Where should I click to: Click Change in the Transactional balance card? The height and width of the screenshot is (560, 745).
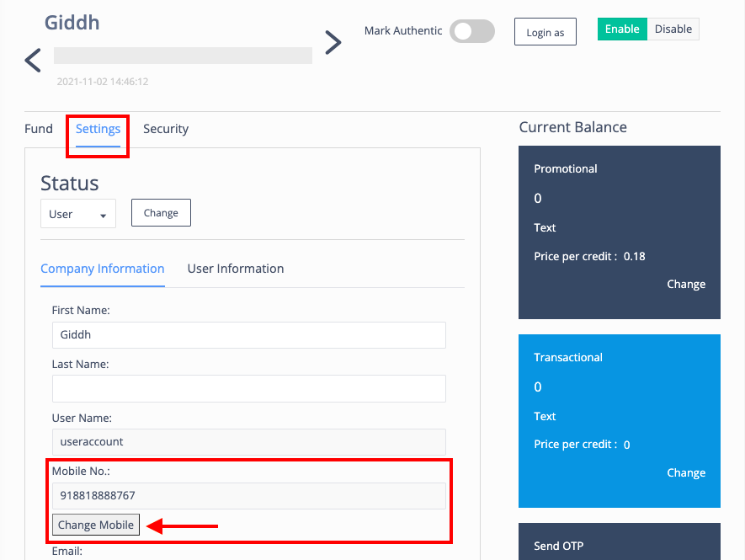click(x=686, y=473)
